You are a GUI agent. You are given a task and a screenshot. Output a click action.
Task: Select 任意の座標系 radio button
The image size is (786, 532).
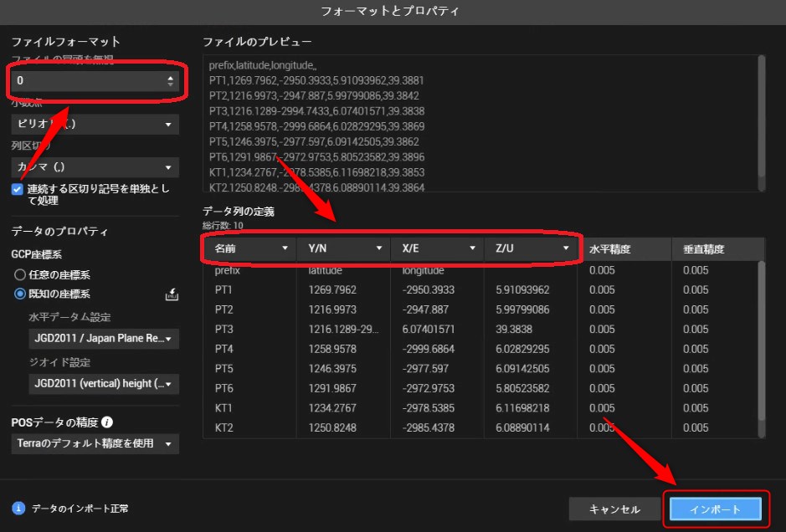coord(20,274)
